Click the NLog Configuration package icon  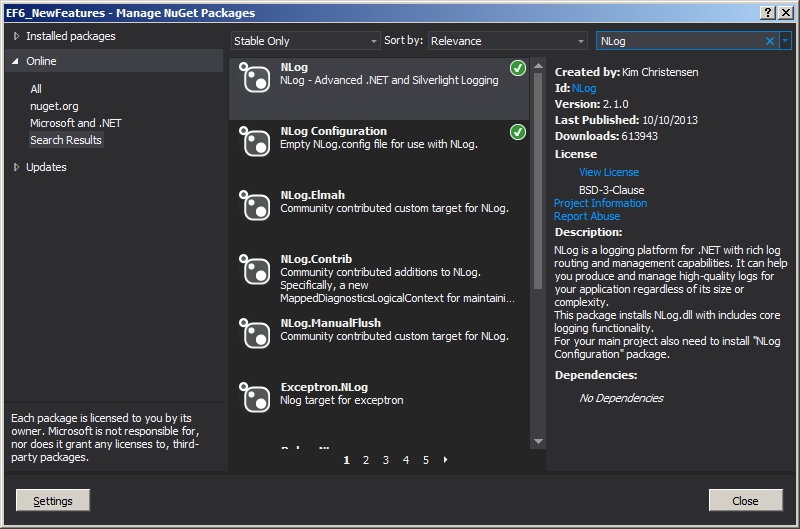point(255,143)
